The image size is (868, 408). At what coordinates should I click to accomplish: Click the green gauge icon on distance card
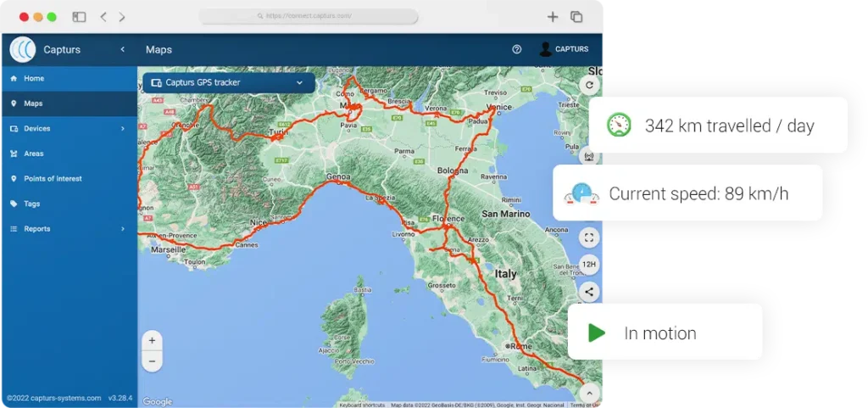click(619, 125)
